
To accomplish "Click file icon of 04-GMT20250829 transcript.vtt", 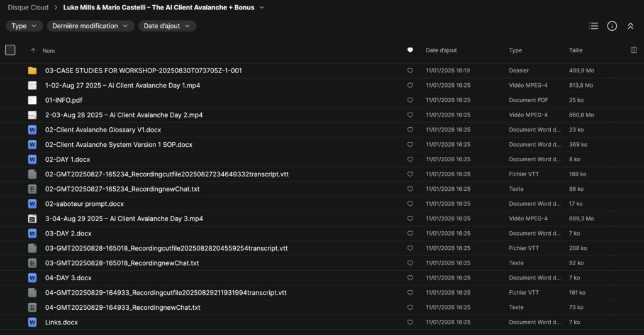I will (32, 293).
